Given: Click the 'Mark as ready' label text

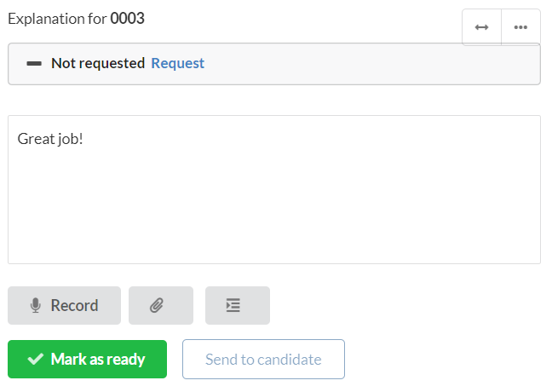Looking at the screenshot, I should (x=98, y=360).
